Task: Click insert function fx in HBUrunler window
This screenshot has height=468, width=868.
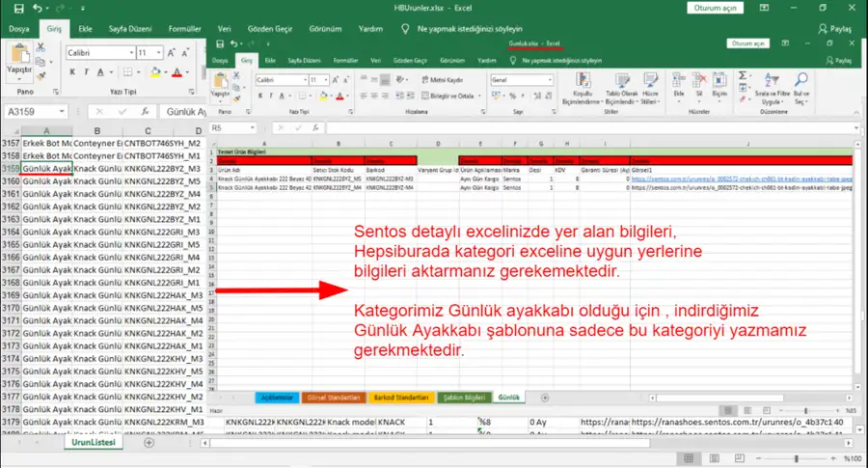Action: pyautogui.click(x=145, y=111)
